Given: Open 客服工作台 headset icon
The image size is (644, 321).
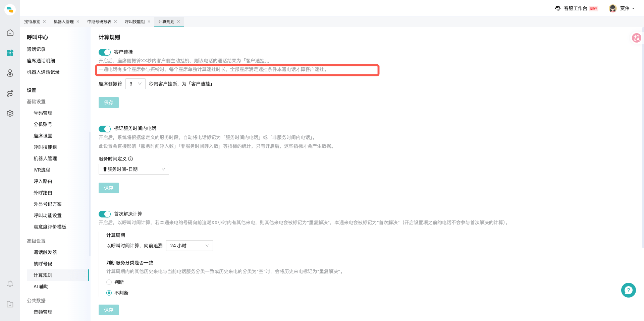Looking at the screenshot, I should [x=558, y=8].
